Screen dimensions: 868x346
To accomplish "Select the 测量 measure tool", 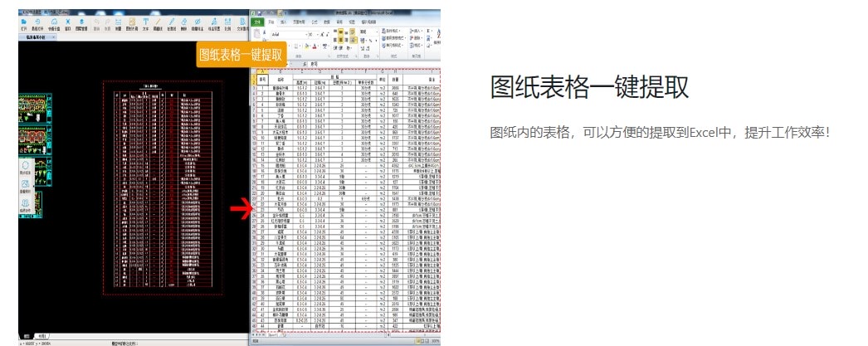I will (118, 24).
